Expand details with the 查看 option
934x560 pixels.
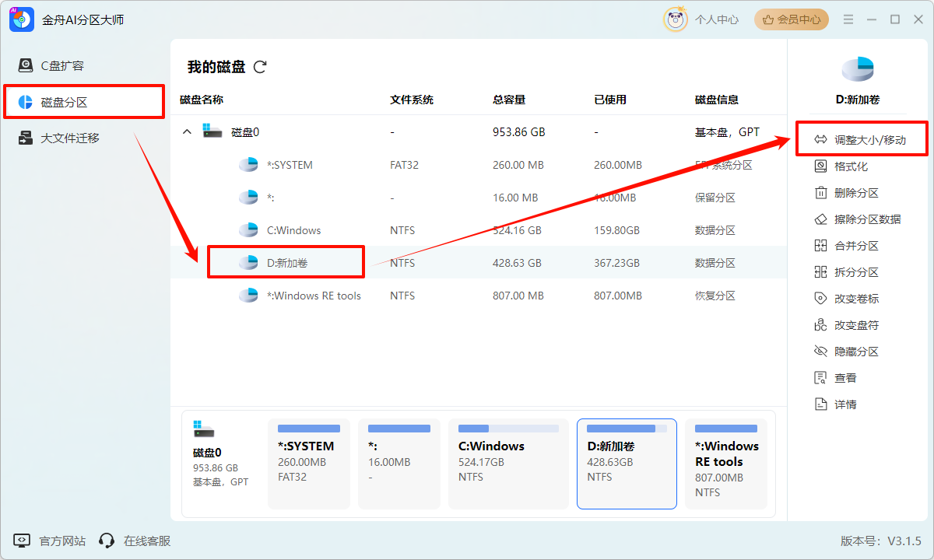pyautogui.click(x=843, y=377)
